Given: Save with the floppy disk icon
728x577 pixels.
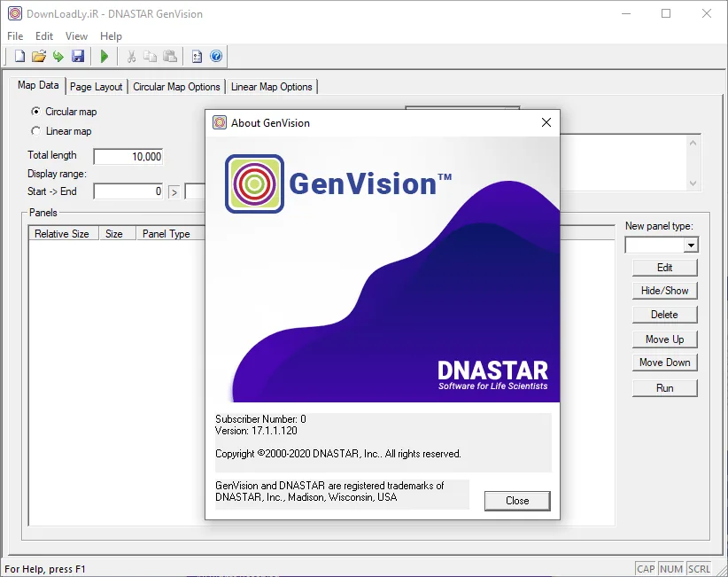Looking at the screenshot, I should 78,56.
